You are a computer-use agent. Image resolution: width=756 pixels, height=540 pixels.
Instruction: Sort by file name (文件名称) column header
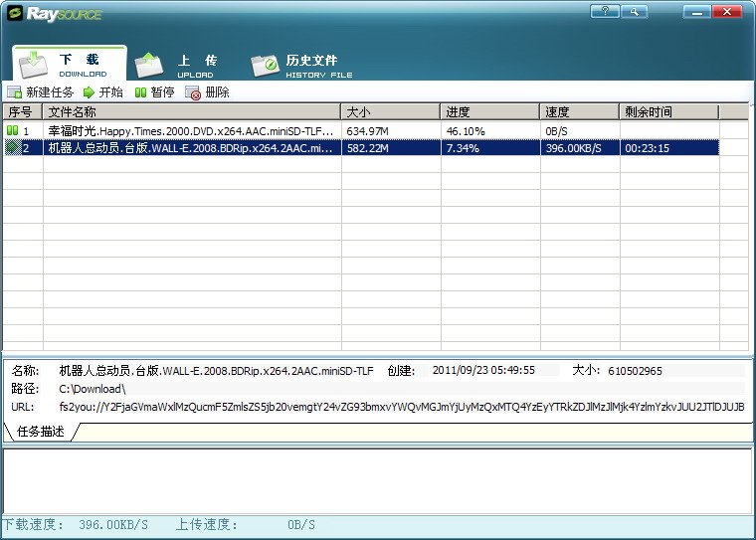(192, 112)
